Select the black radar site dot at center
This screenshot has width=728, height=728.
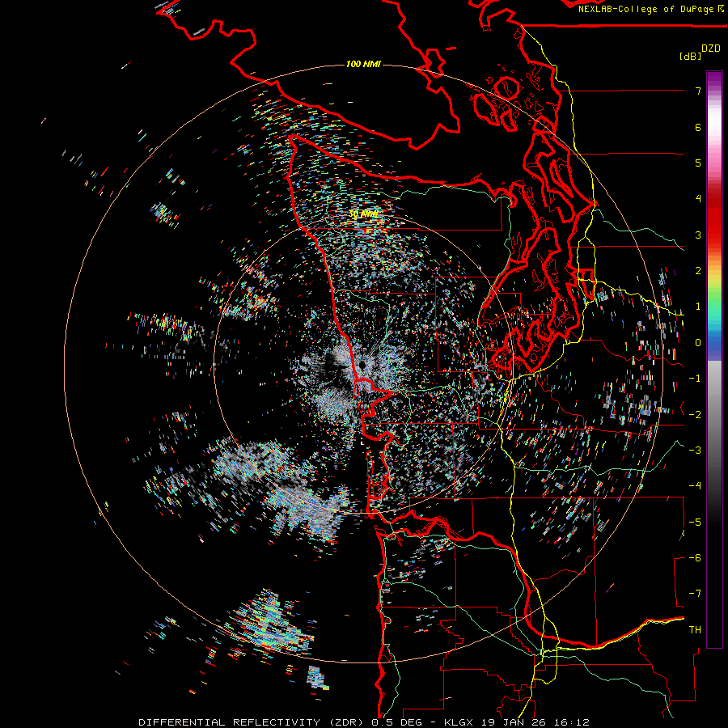[x=362, y=366]
